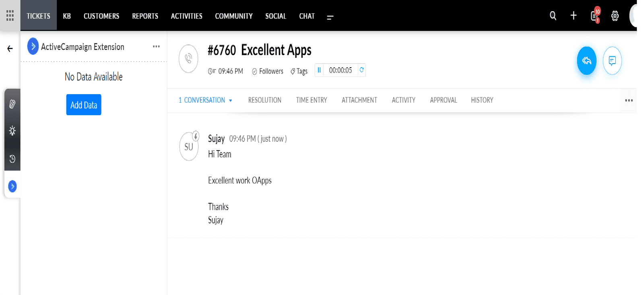Click the timer value 00:00:05
Viewport: 644px width, 295px height.
point(341,70)
